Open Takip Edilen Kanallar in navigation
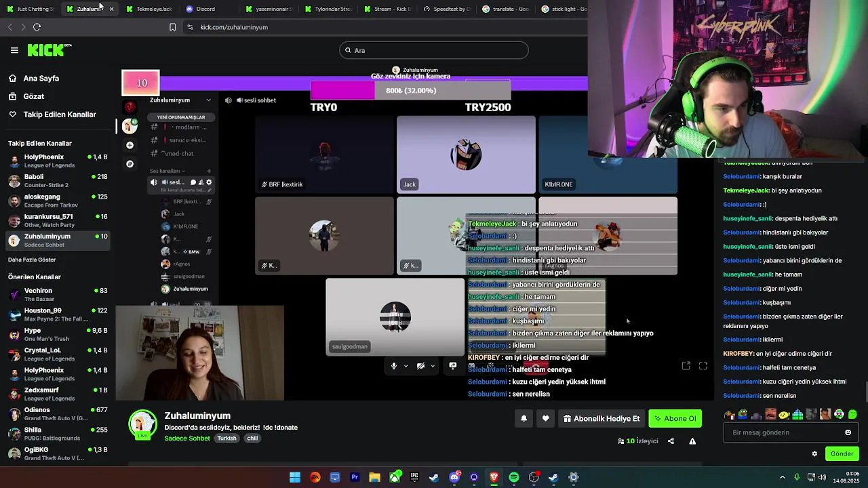The image size is (868, 488). coord(59,115)
